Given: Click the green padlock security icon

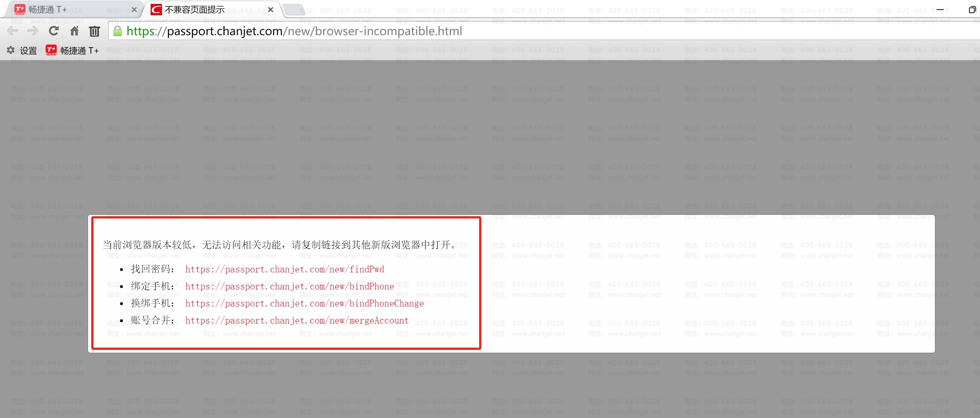Looking at the screenshot, I should [118, 31].
